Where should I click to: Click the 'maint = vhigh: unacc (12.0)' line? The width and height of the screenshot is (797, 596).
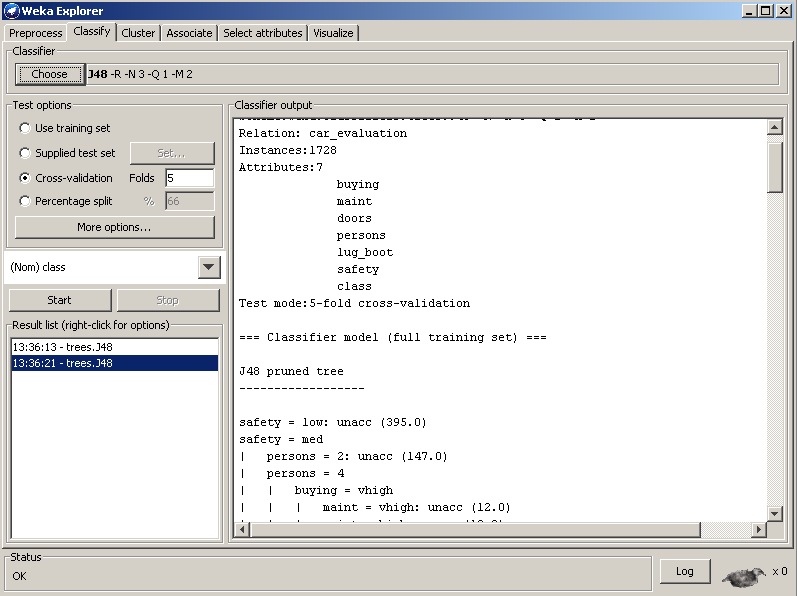(416, 507)
